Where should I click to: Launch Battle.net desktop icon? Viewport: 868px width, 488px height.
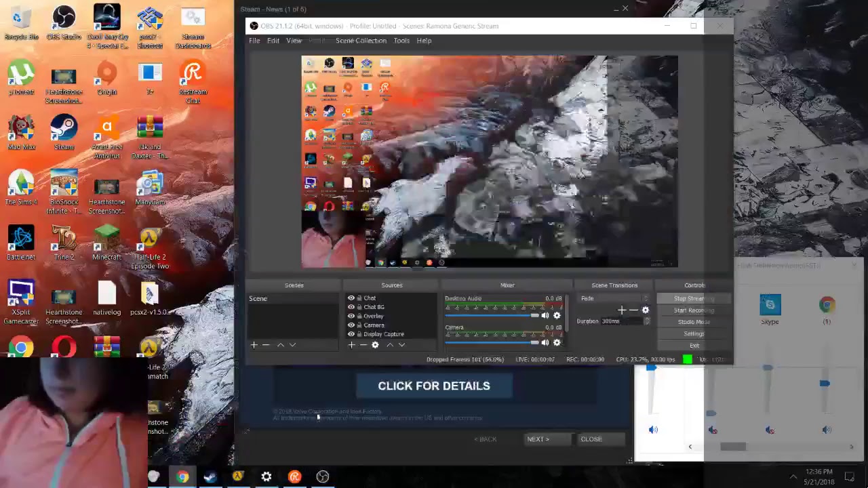[21, 243]
